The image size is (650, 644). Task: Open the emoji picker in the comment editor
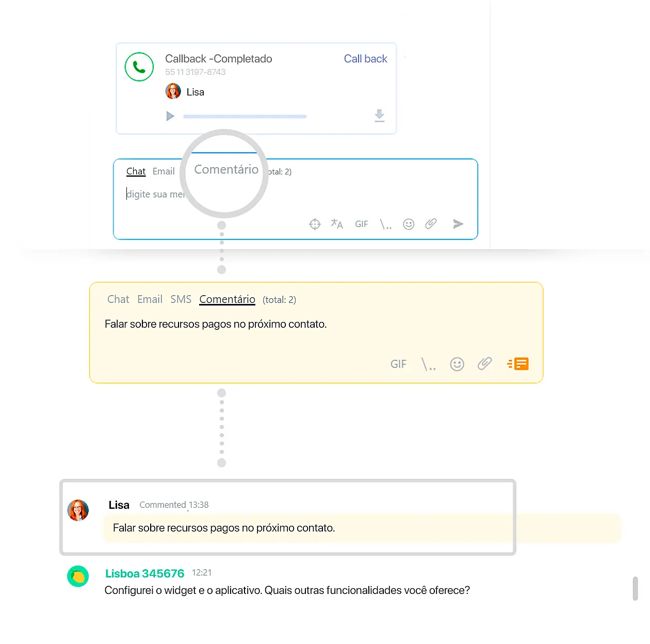click(457, 364)
